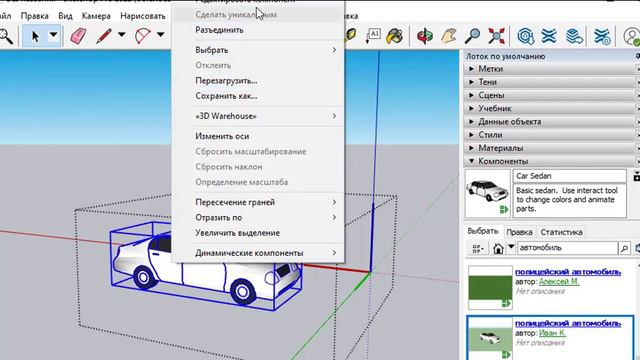
Task: Click the Сделать уникальным menu item
Action: tap(258, 15)
